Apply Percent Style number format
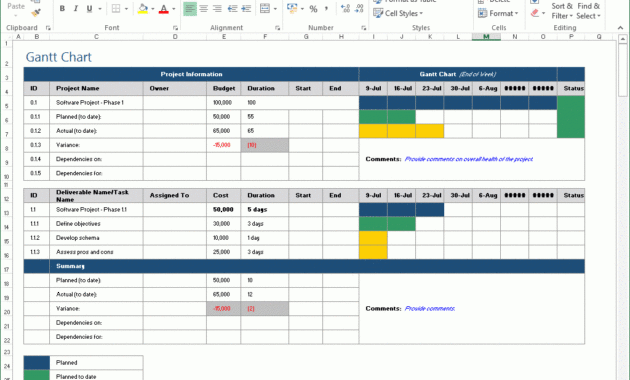The image size is (630, 380). [x=313, y=9]
